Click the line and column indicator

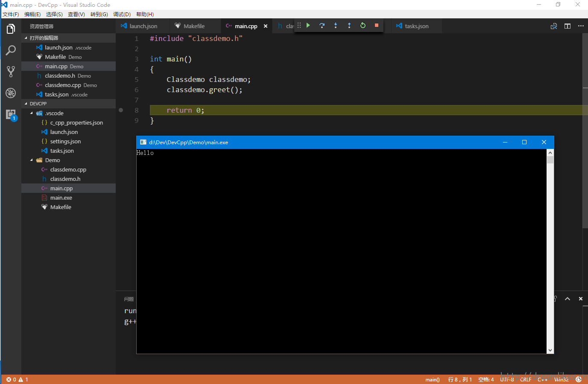click(460, 379)
